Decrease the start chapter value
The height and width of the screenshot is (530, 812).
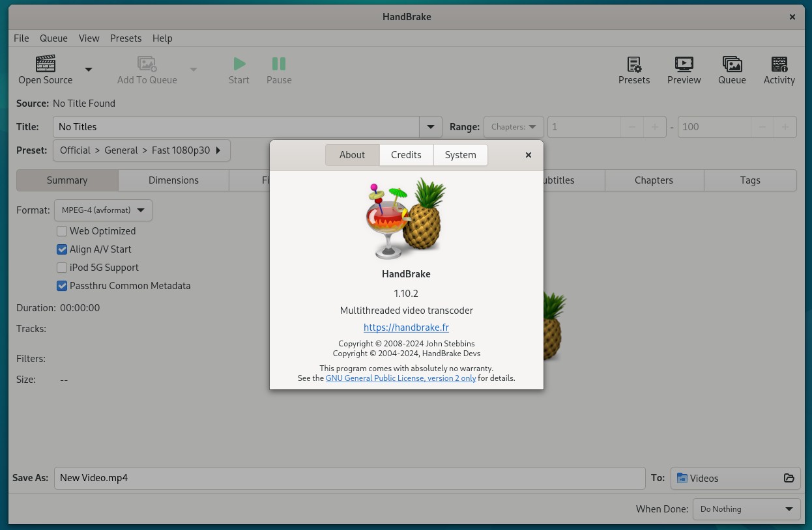[x=632, y=127]
